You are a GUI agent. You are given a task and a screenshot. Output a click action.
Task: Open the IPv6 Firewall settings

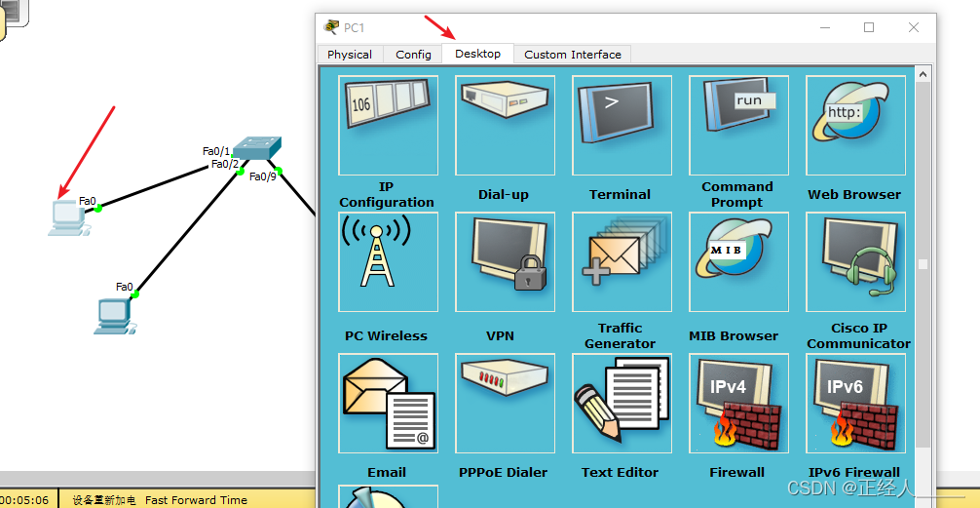point(855,403)
